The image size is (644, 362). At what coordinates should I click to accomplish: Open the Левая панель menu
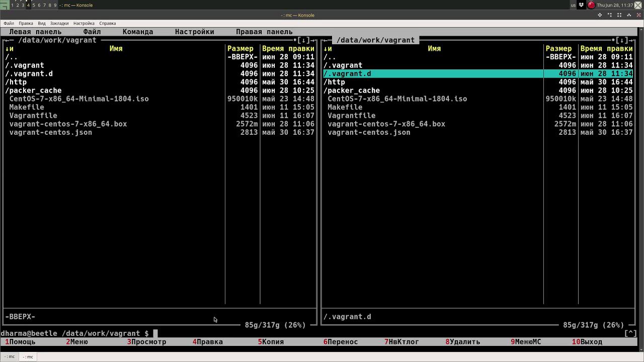click(x=35, y=32)
